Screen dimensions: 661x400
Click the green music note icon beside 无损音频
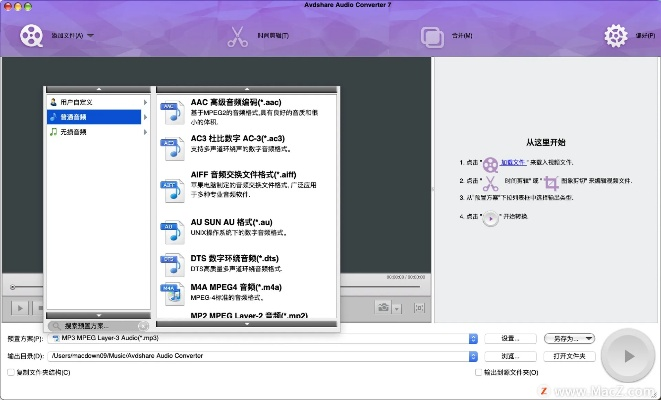coord(53,132)
